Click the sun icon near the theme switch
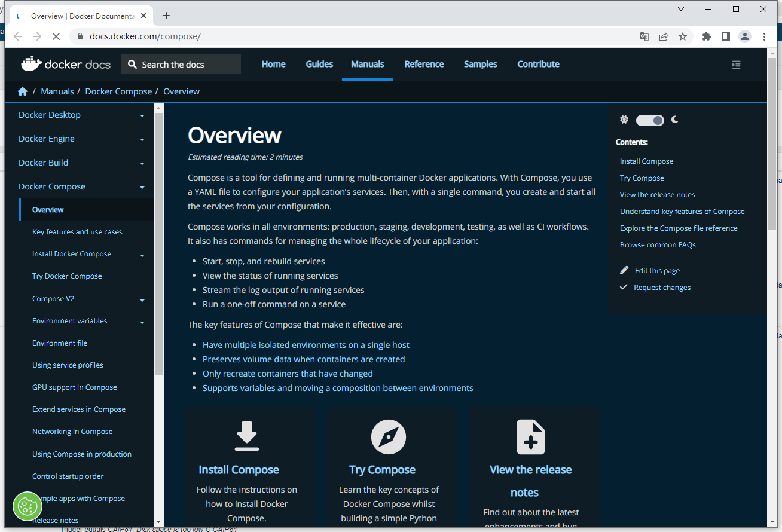Viewport: 782px width, 532px height. 624,120
